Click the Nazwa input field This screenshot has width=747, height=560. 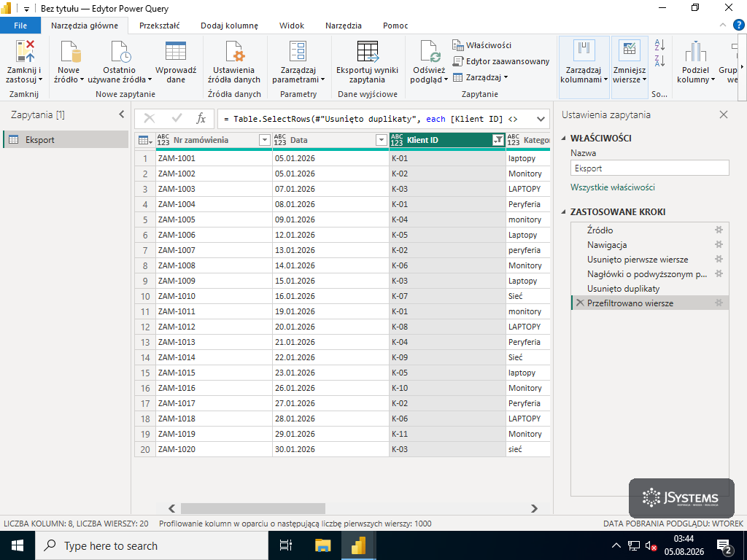tap(650, 168)
